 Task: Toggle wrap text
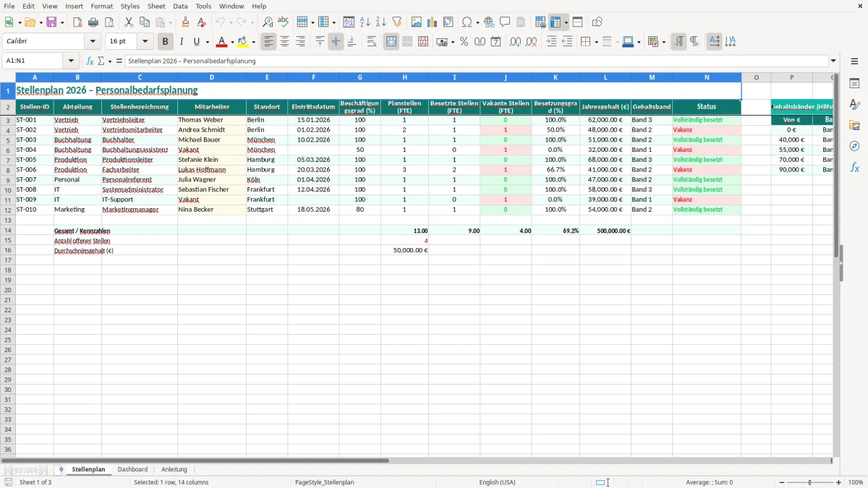point(372,42)
